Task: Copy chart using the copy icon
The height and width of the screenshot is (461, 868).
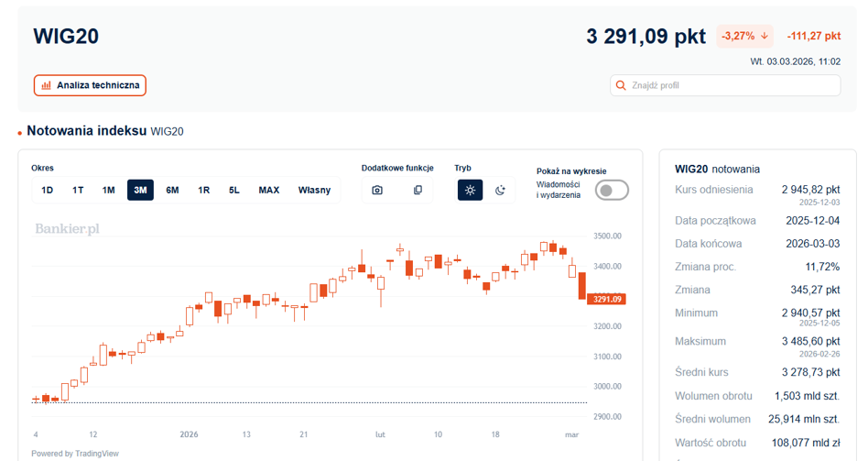Action: pyautogui.click(x=418, y=190)
